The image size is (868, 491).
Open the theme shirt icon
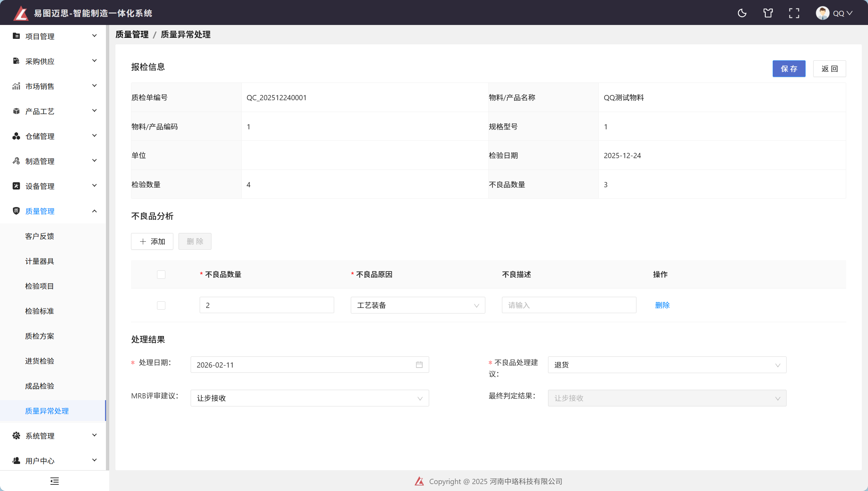point(768,13)
